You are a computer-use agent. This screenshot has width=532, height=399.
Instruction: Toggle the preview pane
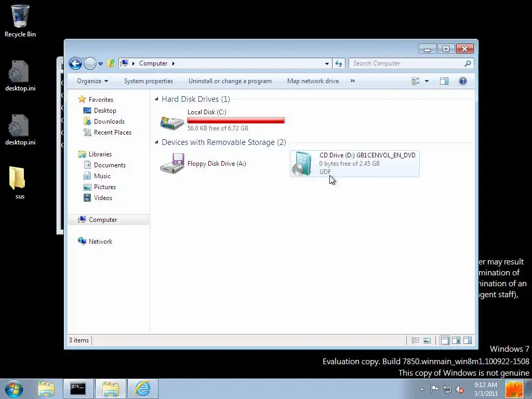click(444, 81)
